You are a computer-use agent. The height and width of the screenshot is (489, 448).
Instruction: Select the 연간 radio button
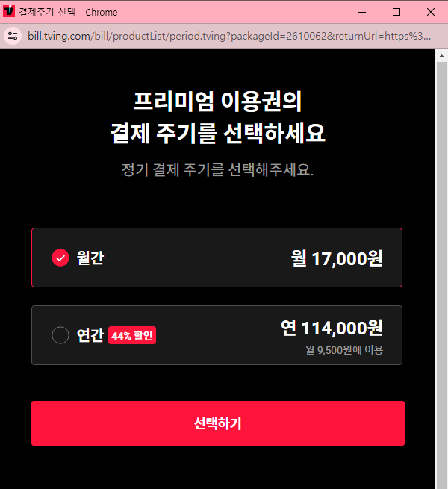[x=60, y=335]
